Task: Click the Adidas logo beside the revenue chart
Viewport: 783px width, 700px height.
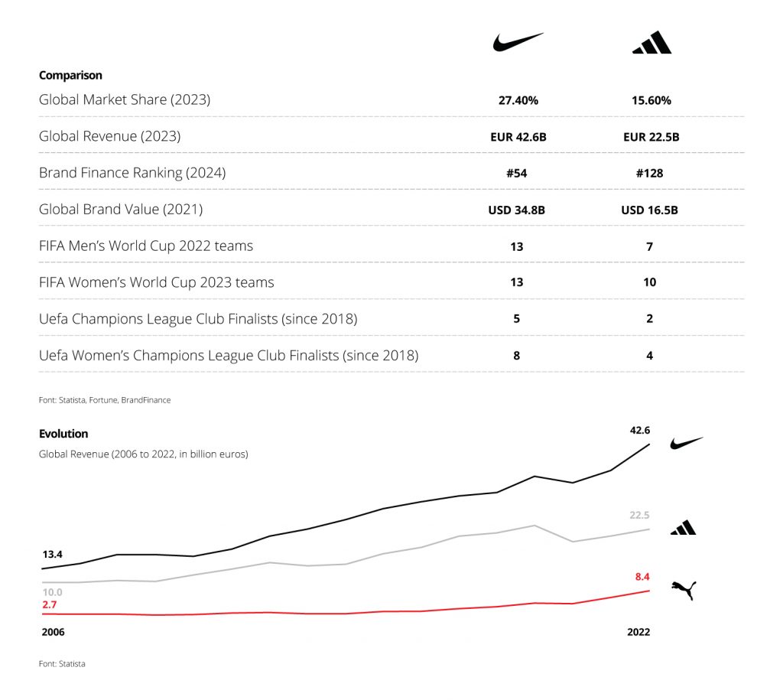Action: [683, 527]
